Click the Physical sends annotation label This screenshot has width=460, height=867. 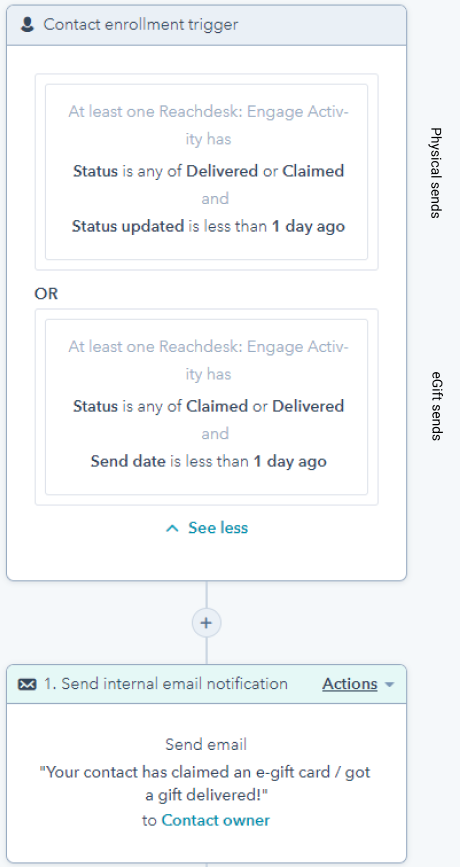(x=436, y=173)
